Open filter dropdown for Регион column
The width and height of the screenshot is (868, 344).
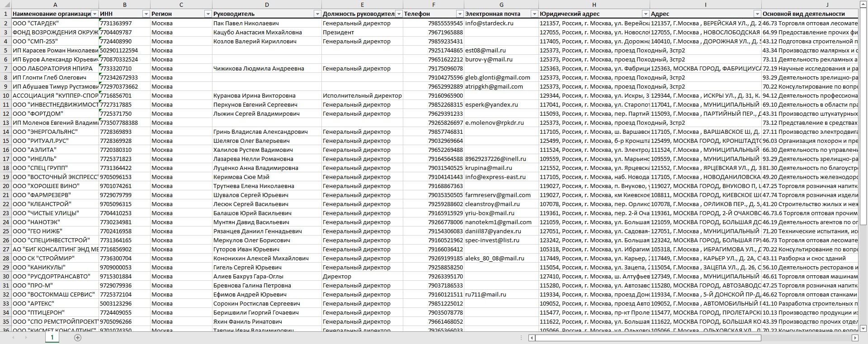(208, 14)
